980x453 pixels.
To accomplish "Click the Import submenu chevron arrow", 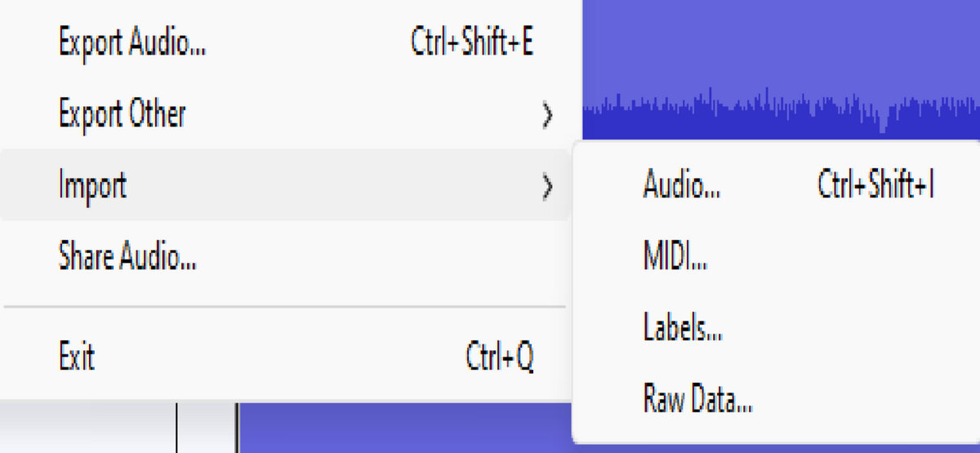I will pos(548,188).
